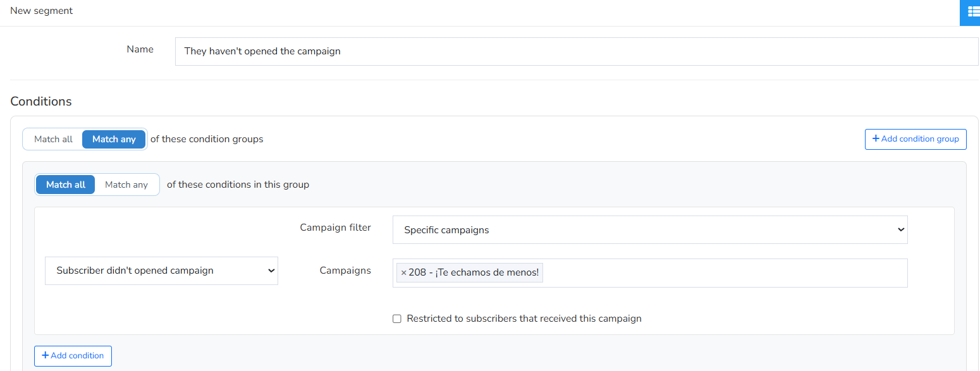The height and width of the screenshot is (371, 980).
Task: Focus the segment Name text field
Action: pos(577,51)
